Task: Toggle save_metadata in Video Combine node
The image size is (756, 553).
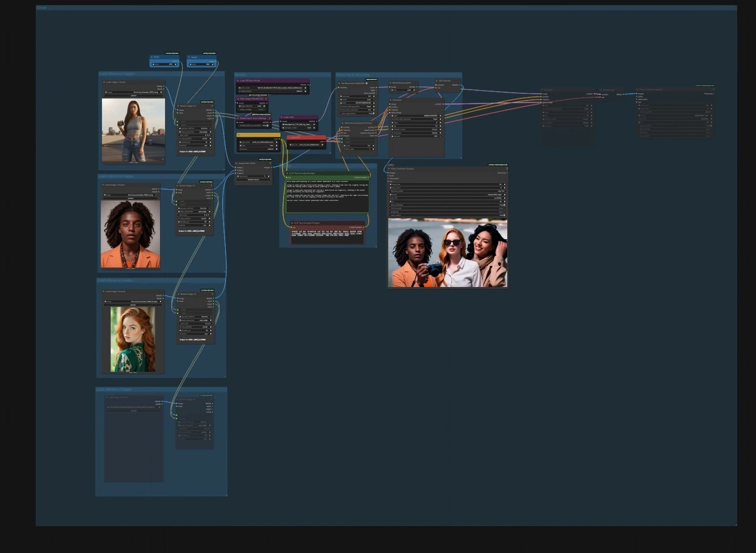Action: (x=448, y=205)
